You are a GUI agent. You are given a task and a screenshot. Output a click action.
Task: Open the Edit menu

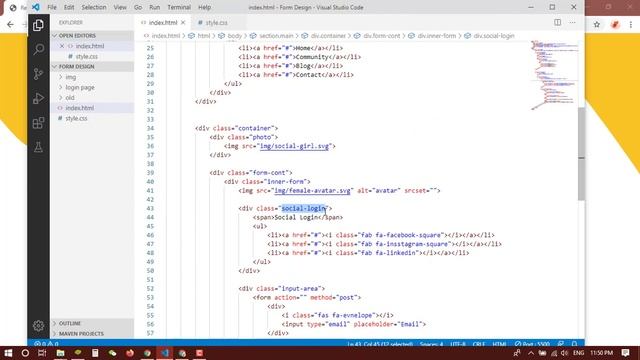point(69,7)
